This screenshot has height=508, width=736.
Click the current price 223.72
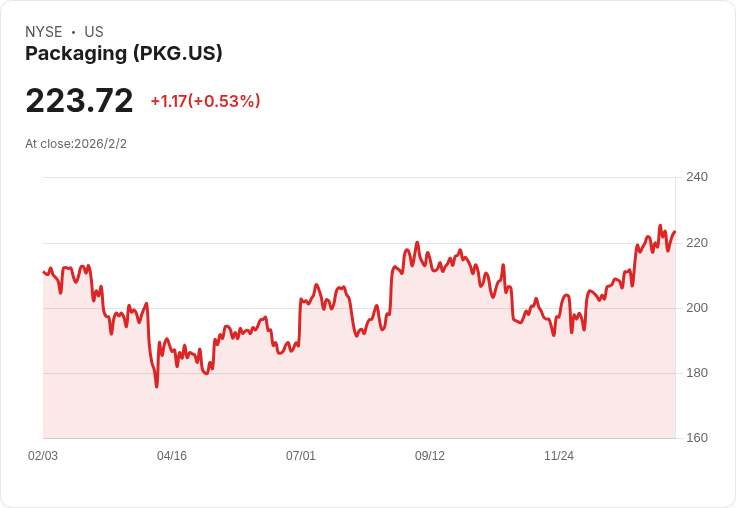79,101
